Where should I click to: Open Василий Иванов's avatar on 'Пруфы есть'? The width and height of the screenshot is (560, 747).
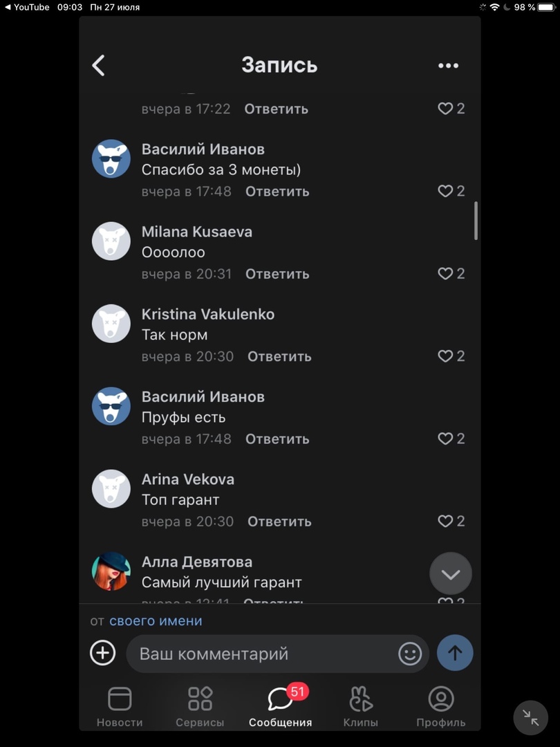(111, 406)
